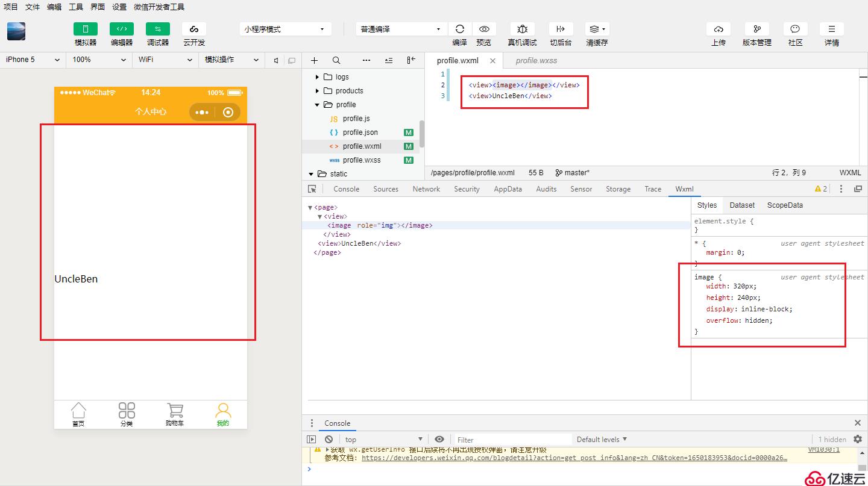Click the preview (预览) eye icon
868x486 pixels.
484,29
